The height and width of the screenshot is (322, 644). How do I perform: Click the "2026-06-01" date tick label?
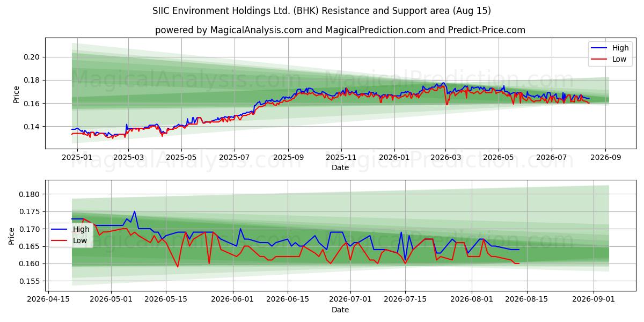click(x=233, y=299)
